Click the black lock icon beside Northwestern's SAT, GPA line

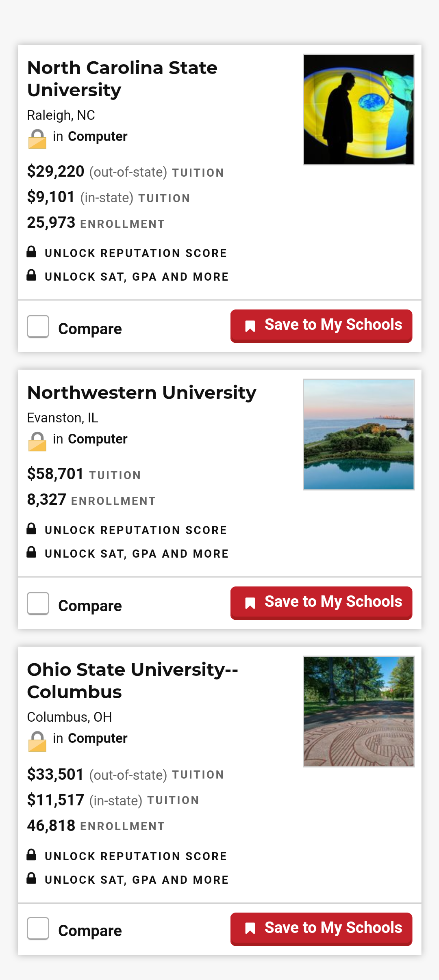coord(31,552)
